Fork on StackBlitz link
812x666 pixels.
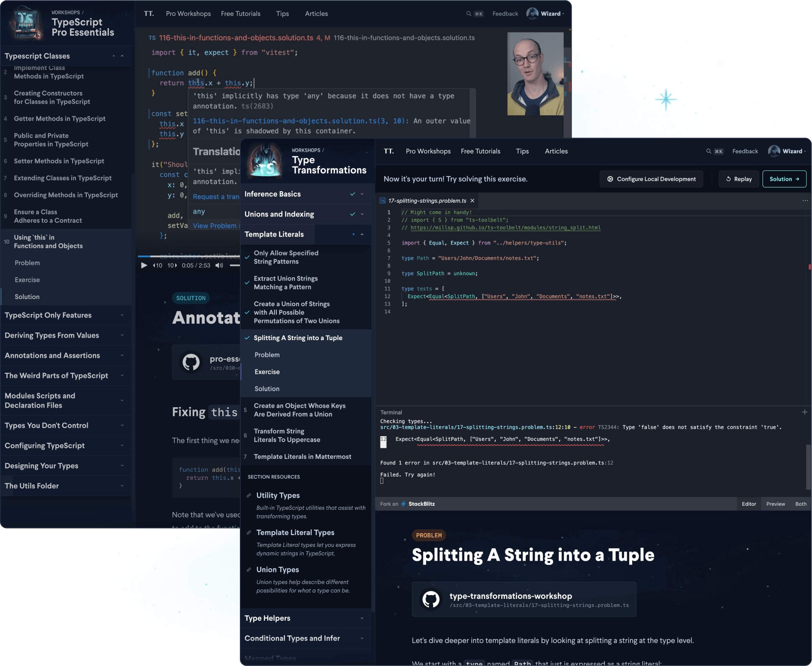408,504
